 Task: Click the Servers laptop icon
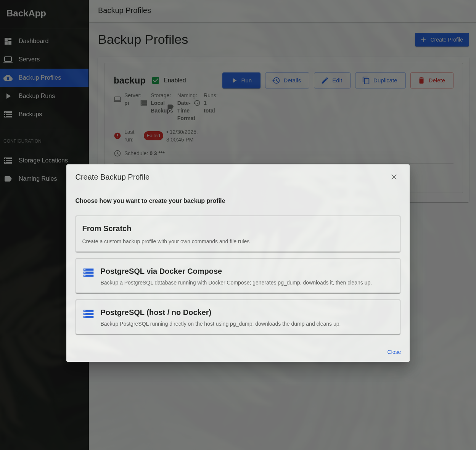pyautogui.click(x=8, y=59)
